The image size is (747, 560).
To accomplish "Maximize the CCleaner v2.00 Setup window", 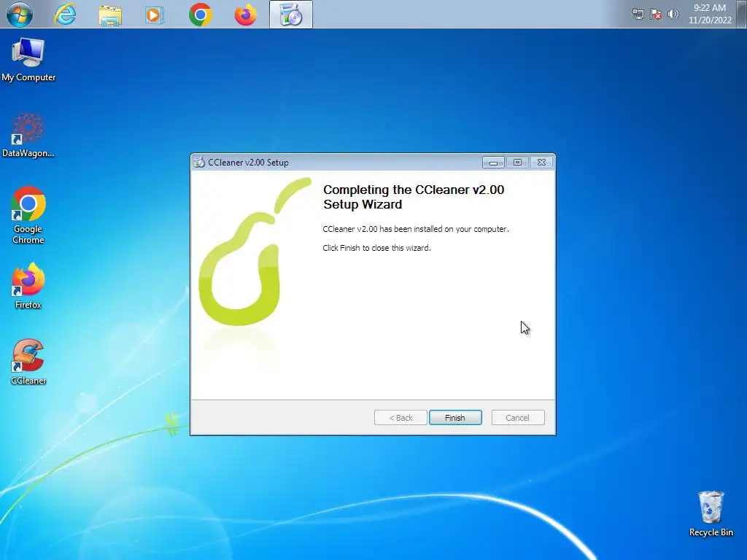I will click(x=517, y=163).
